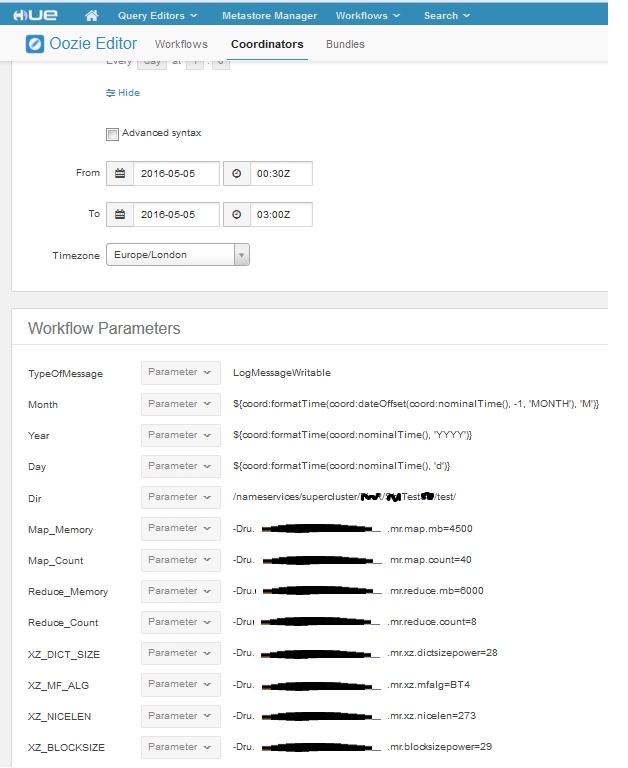
Task: Open the Workflows dropdown in top bar
Action: (x=367, y=16)
